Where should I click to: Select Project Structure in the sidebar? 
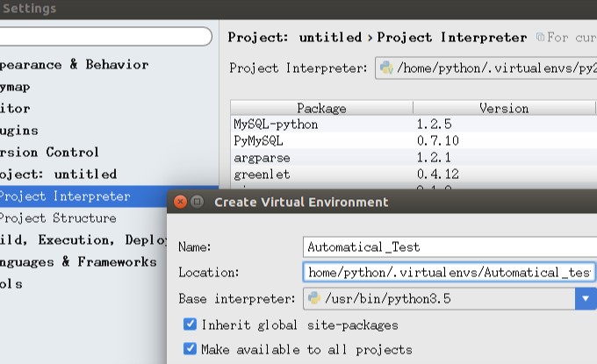coord(58,218)
